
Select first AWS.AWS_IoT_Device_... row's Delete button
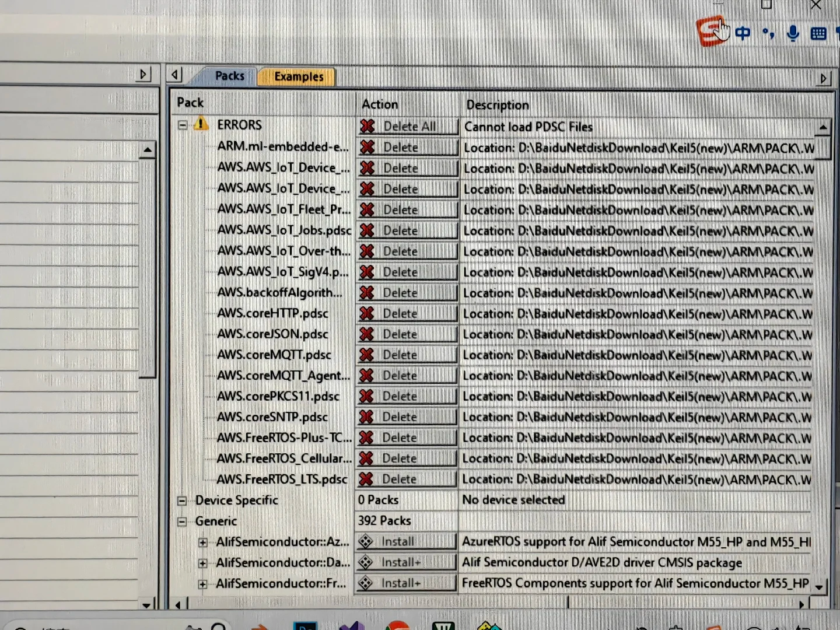pyautogui.click(x=407, y=168)
